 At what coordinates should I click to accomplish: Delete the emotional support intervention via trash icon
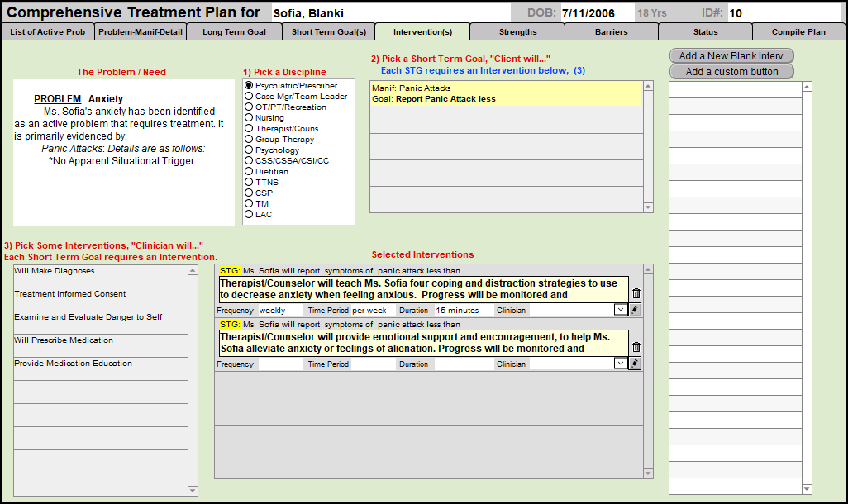click(636, 347)
